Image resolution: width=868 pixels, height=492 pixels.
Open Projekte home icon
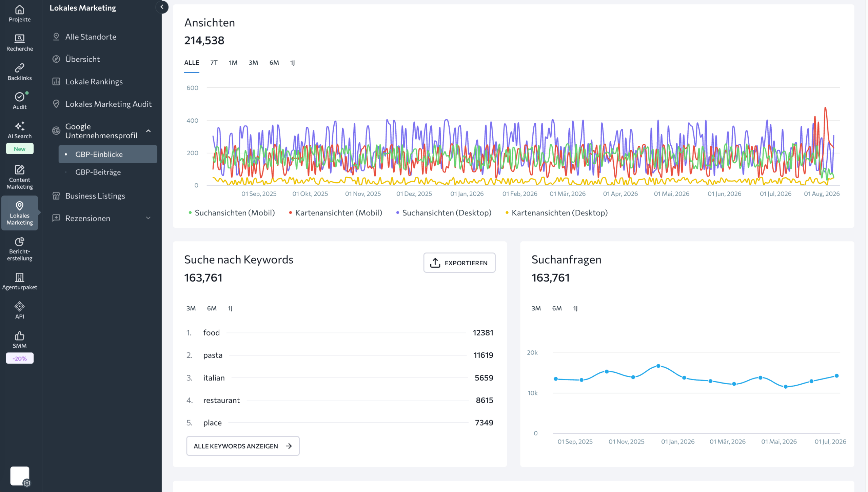pos(20,9)
